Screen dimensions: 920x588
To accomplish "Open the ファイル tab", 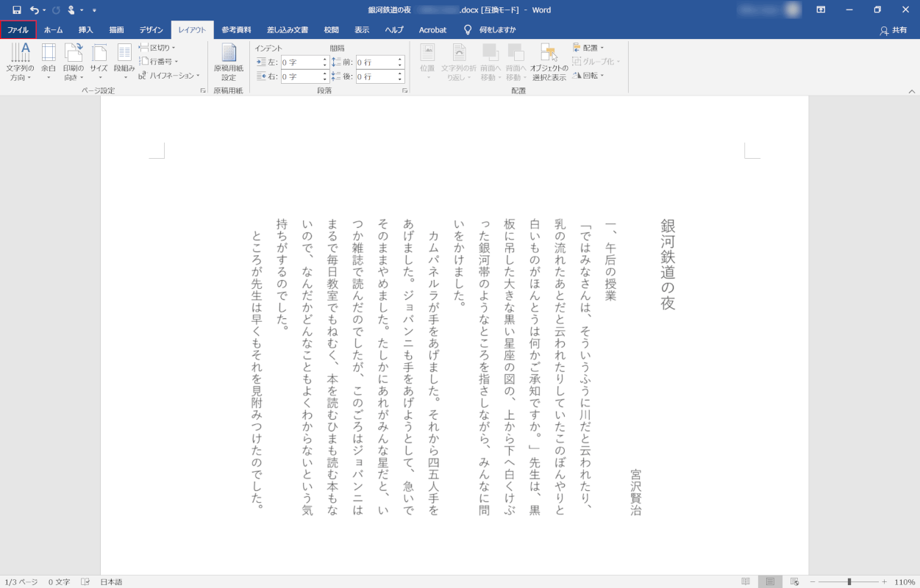I will pyautogui.click(x=18, y=30).
